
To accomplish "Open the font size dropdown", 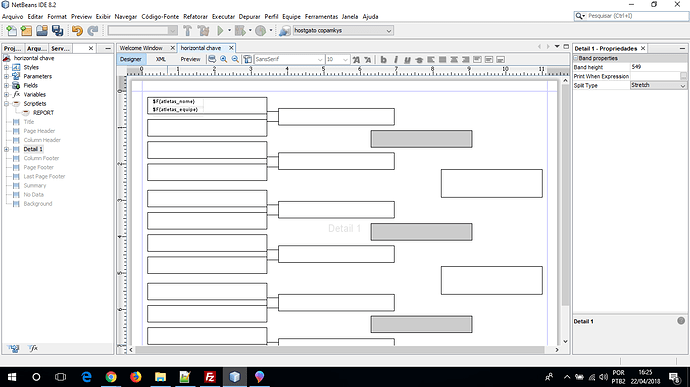I will [345, 59].
